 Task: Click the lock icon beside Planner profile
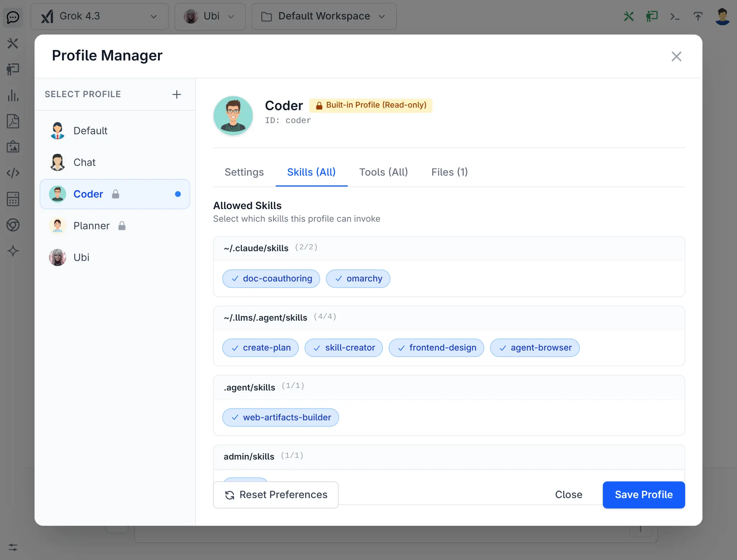coord(122,226)
